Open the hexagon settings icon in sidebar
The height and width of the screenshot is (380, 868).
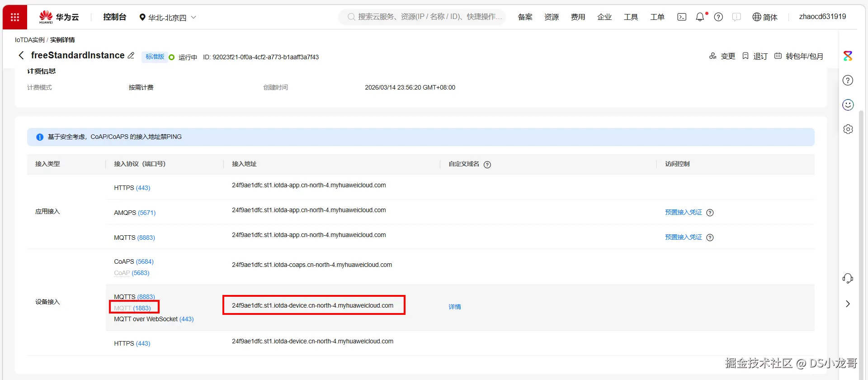pos(848,129)
